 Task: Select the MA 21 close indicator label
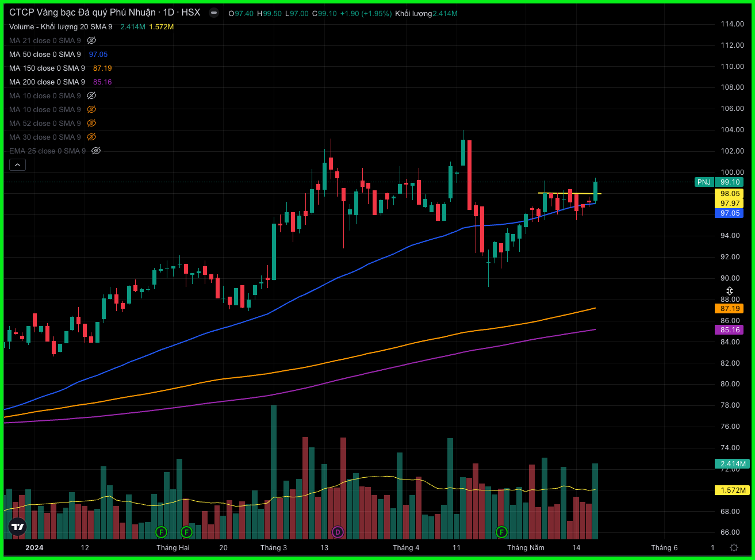(x=45, y=41)
